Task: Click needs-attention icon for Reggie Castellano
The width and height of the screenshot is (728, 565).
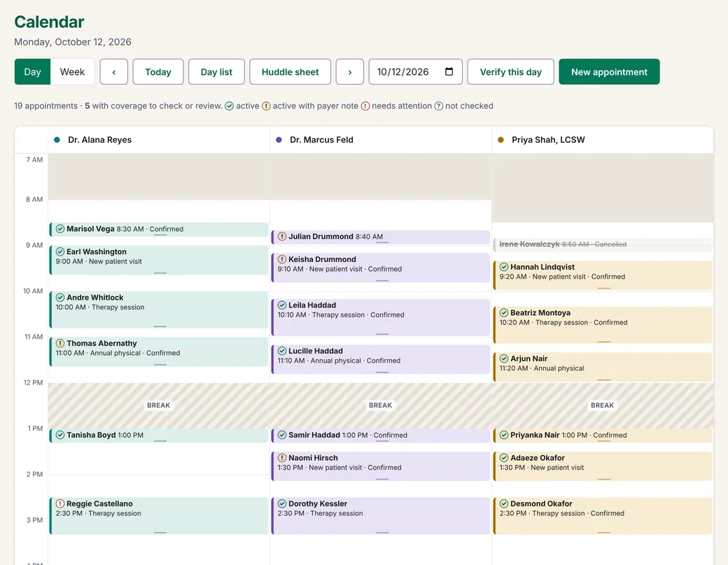Action: point(60,503)
